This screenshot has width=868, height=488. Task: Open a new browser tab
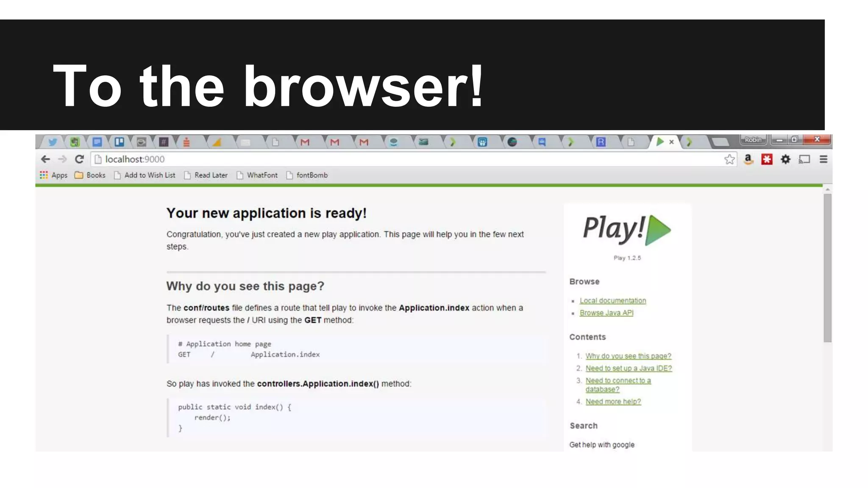[720, 142]
